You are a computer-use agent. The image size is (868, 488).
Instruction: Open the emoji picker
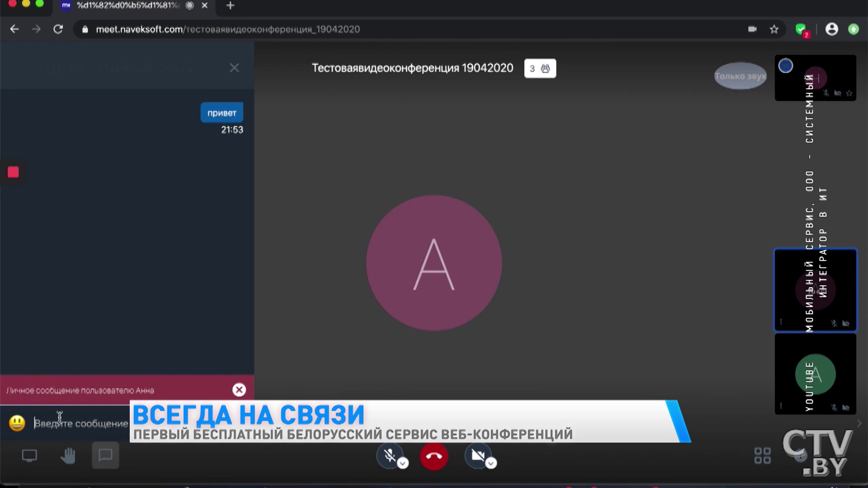click(x=17, y=423)
